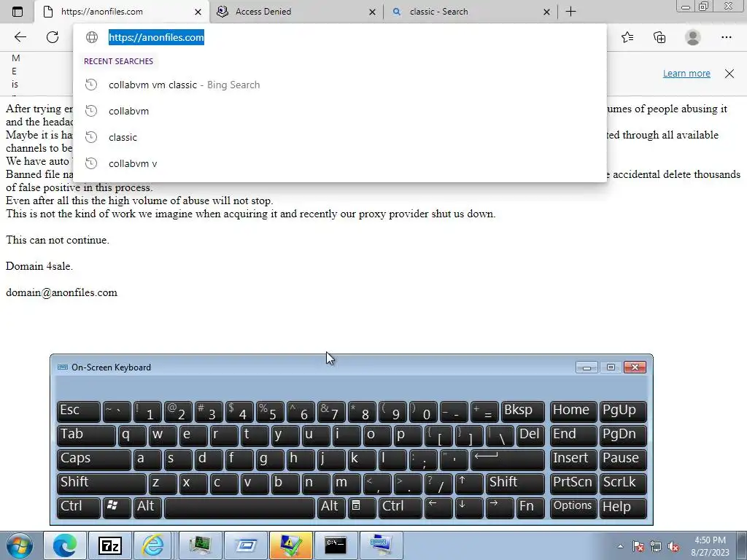Close the anonfiles.com tab
The height and width of the screenshot is (560, 747).
[198, 12]
